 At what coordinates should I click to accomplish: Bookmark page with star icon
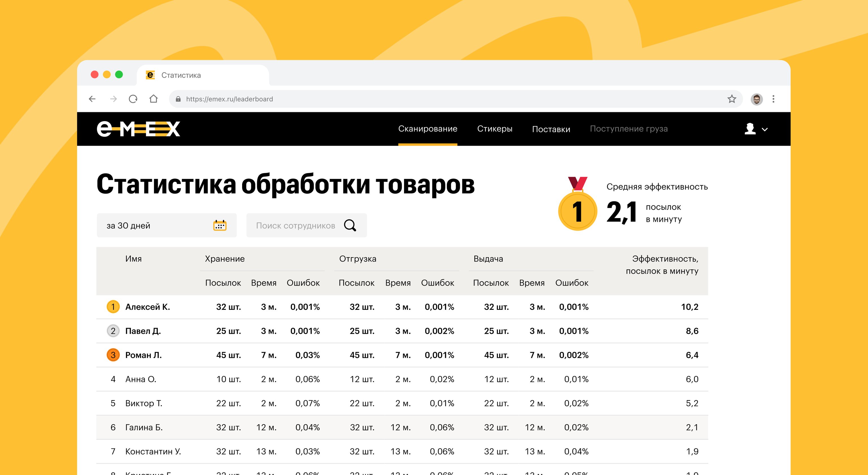click(x=732, y=99)
